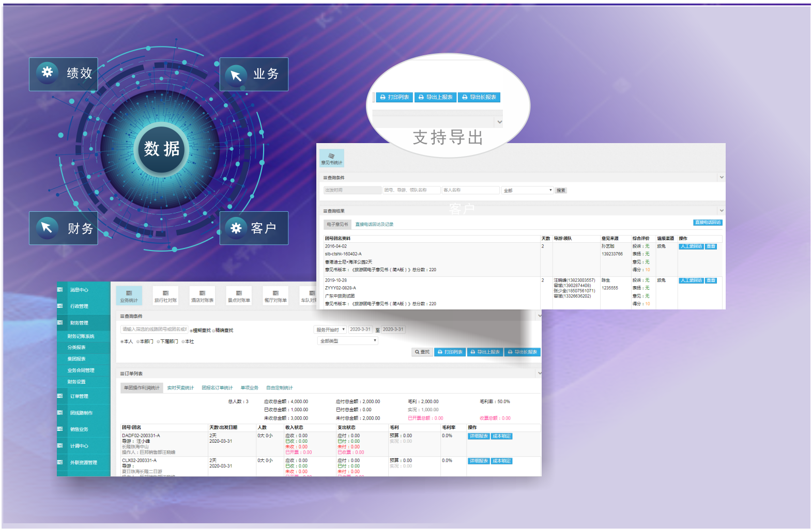Click the 计调中心 sidebar icon
This screenshot has height=530, width=812.
[60, 446]
